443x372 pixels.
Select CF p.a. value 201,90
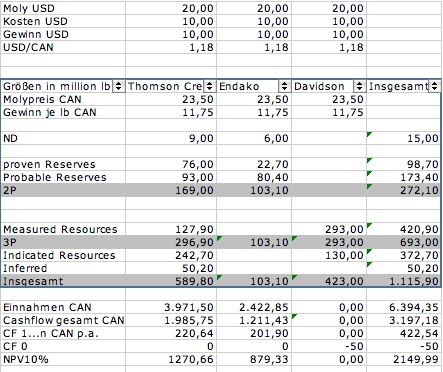pos(254,333)
